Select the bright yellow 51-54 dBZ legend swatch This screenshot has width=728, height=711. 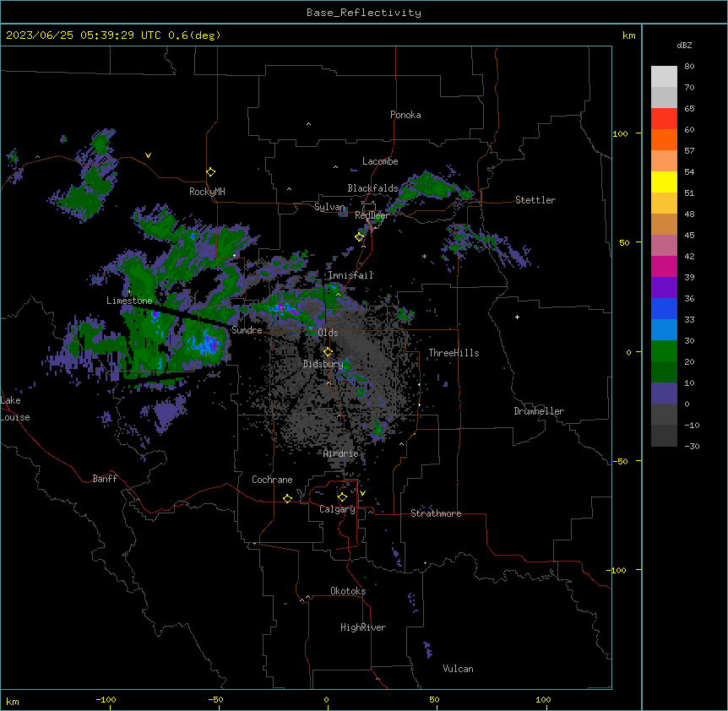pyautogui.click(x=664, y=182)
